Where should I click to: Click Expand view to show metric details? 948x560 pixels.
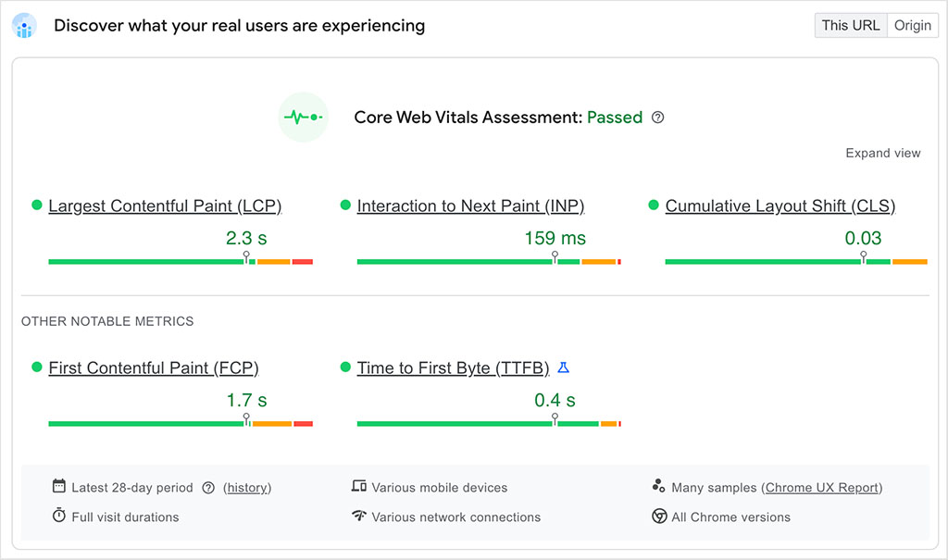click(x=882, y=153)
